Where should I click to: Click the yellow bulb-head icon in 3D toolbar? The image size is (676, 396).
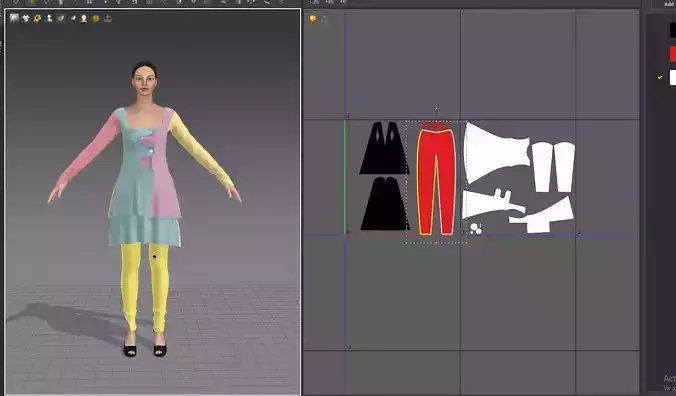pyautogui.click(x=84, y=19)
